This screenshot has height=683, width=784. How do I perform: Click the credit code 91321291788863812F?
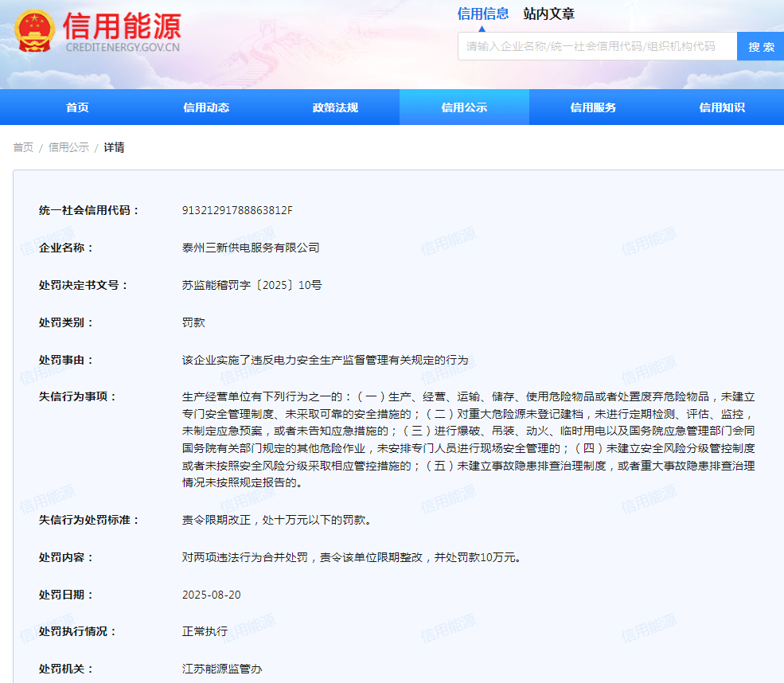tap(237, 210)
